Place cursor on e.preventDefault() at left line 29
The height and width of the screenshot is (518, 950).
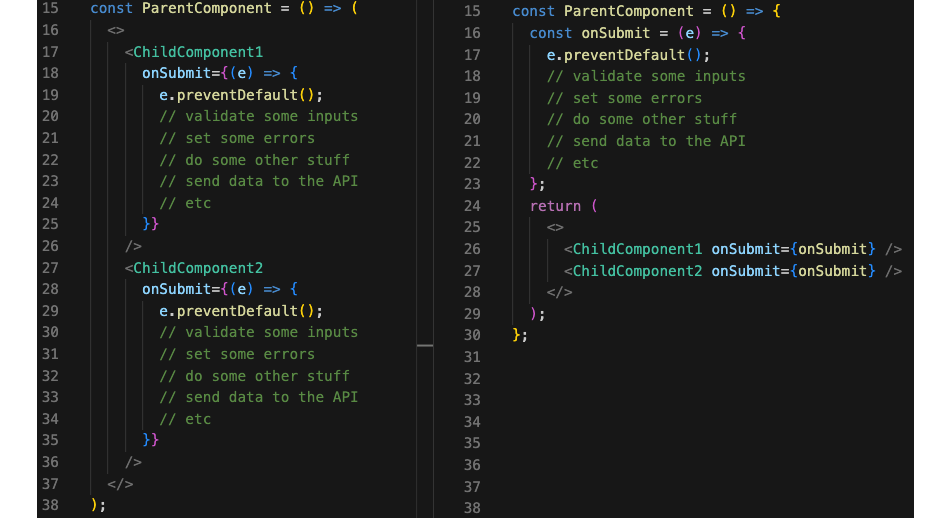click(241, 311)
